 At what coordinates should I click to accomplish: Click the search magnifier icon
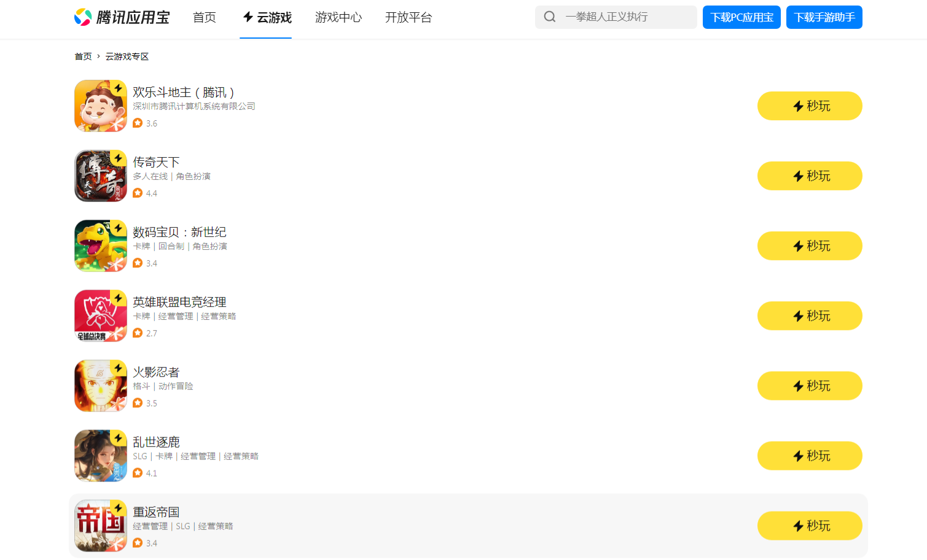click(550, 17)
